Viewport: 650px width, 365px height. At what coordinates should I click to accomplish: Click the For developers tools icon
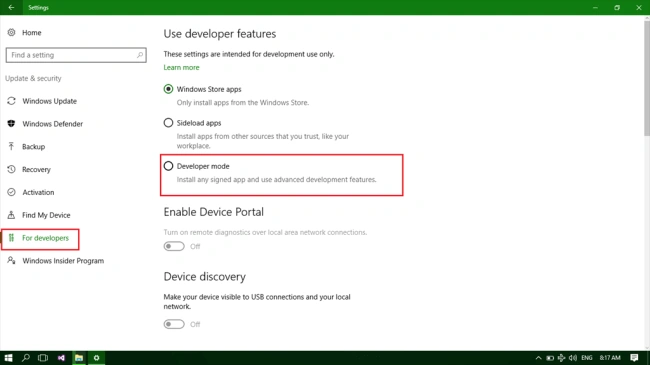(11, 238)
